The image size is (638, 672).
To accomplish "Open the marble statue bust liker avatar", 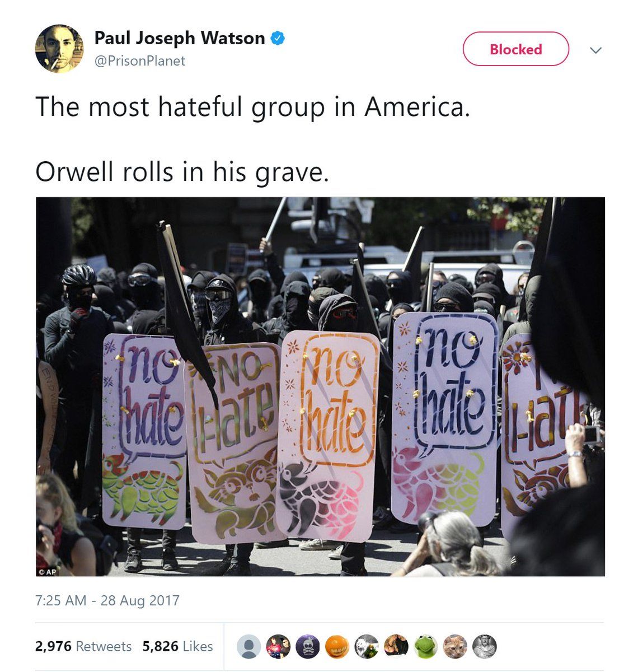I will (485, 646).
